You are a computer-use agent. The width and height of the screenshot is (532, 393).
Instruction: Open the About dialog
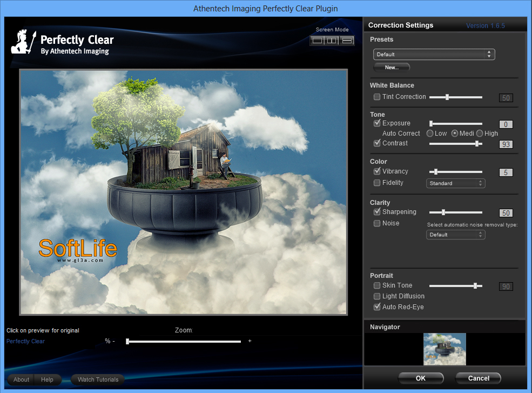pyautogui.click(x=21, y=379)
